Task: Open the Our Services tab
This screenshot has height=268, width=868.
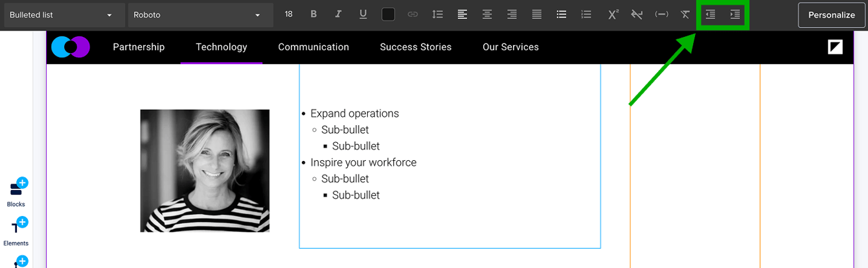Action: [510, 47]
